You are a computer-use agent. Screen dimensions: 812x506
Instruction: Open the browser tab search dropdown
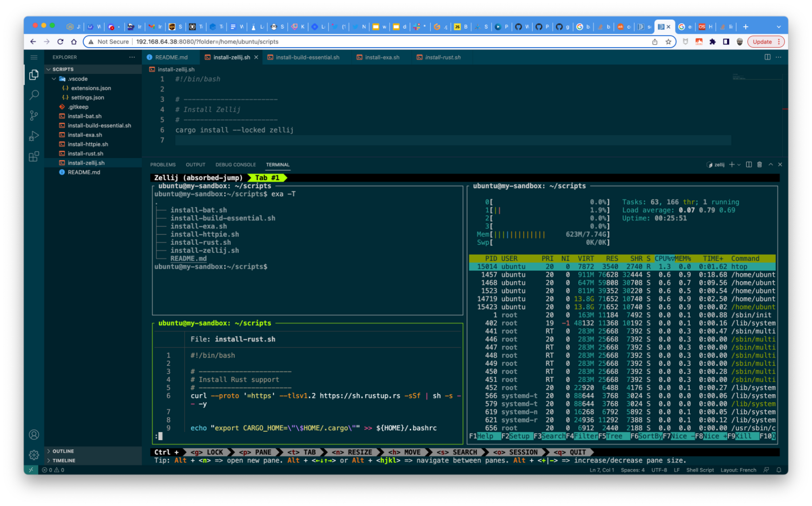[778, 27]
